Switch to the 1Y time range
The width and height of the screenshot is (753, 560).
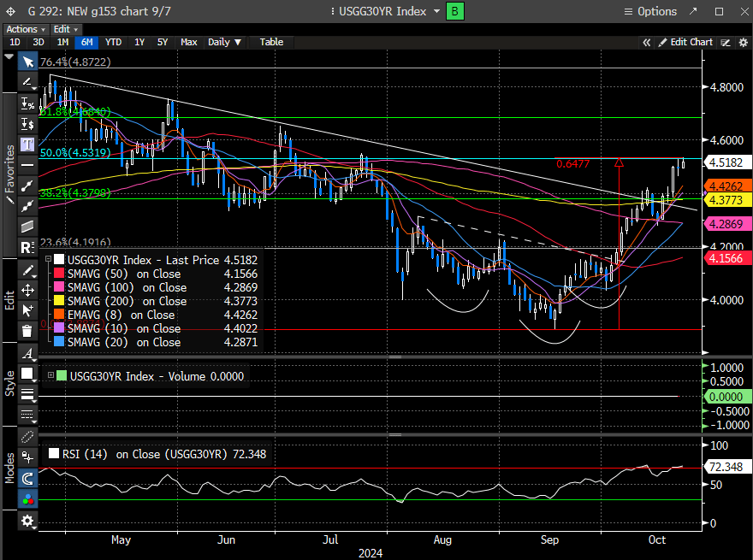click(139, 42)
